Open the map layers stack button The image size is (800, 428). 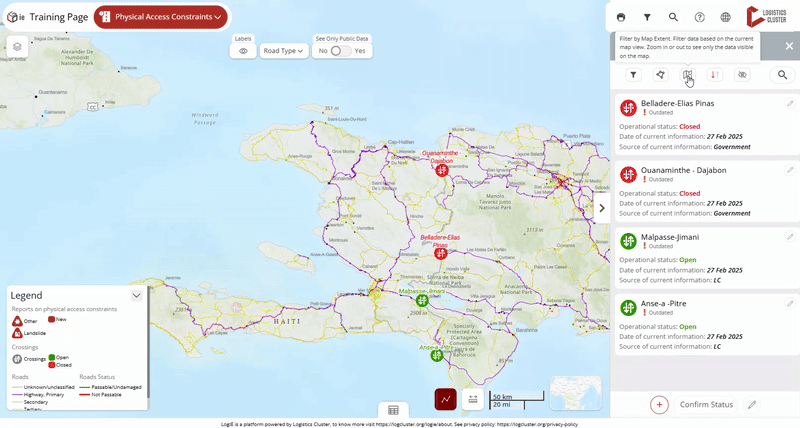pyautogui.click(x=17, y=47)
